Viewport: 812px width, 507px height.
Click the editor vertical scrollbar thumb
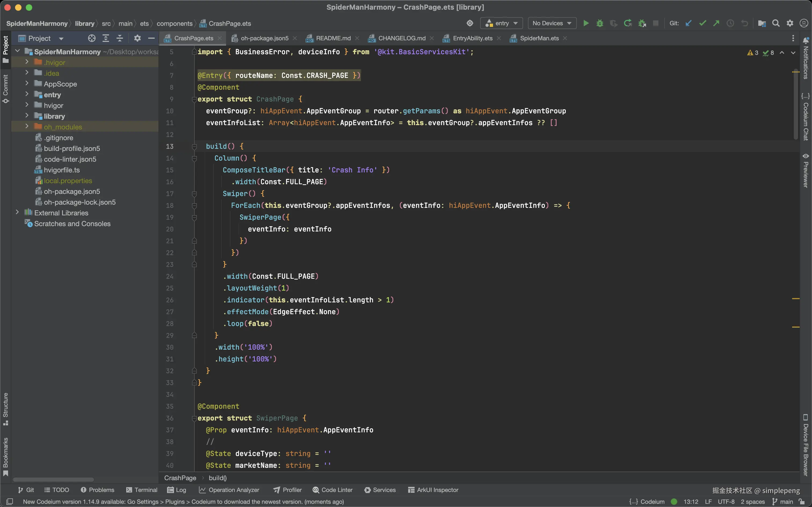[796, 104]
